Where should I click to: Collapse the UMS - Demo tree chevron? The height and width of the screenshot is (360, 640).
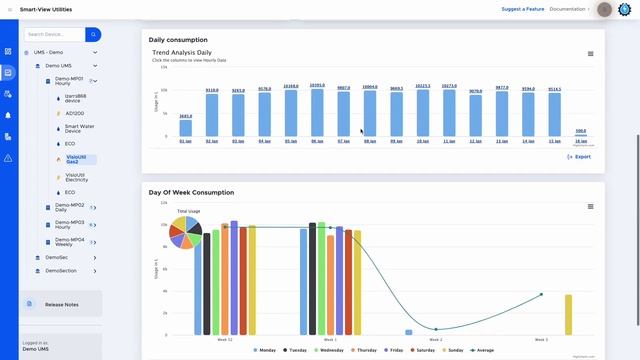pyautogui.click(x=95, y=53)
